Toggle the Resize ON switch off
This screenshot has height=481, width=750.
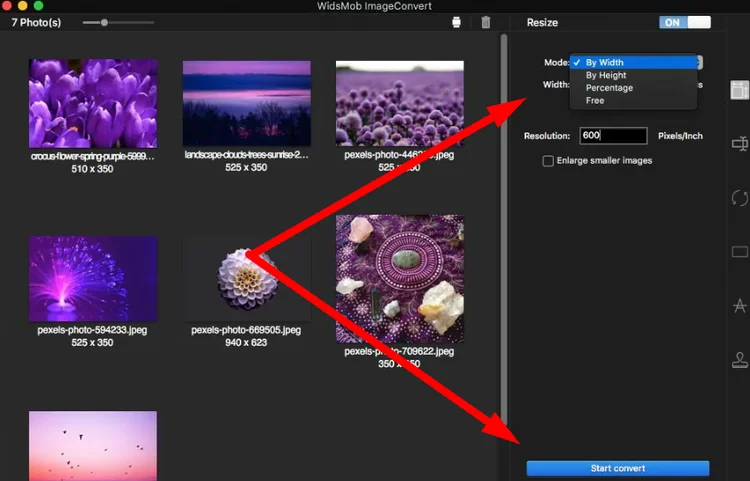pyautogui.click(x=684, y=22)
